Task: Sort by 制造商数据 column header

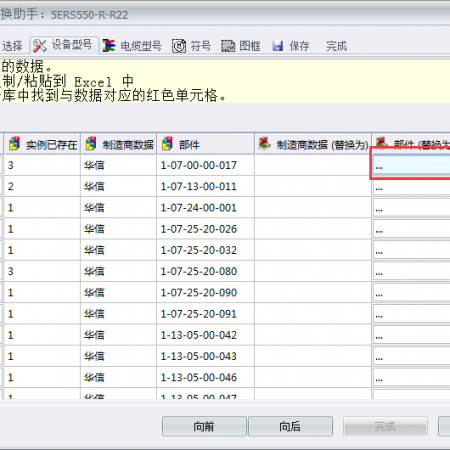Action: click(119, 144)
